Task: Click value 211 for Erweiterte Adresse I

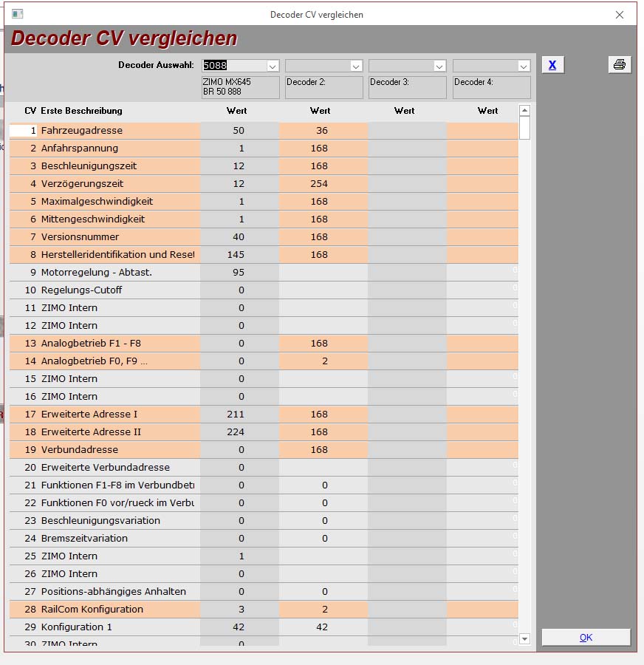Action: [236, 415]
